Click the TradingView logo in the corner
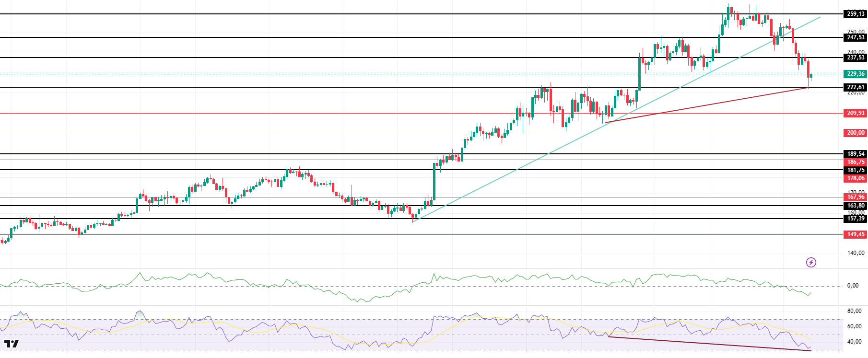868x358 pixels. pyautogui.click(x=12, y=344)
